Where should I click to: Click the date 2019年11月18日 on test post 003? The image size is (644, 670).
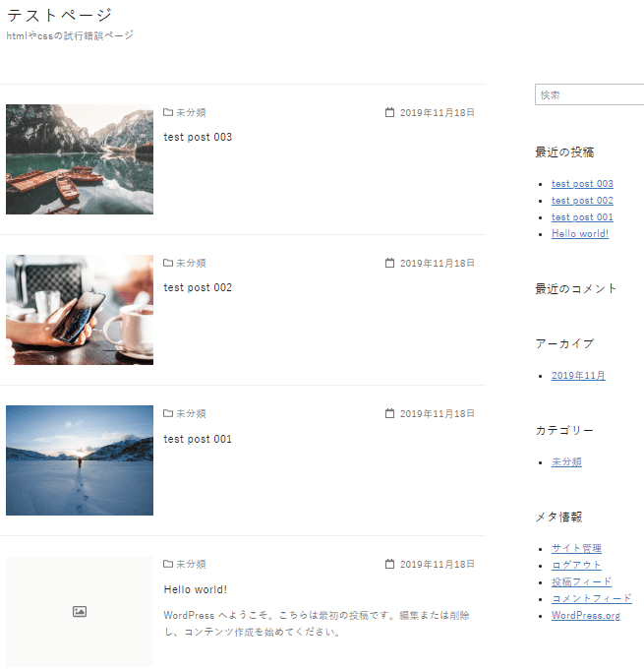(x=437, y=113)
